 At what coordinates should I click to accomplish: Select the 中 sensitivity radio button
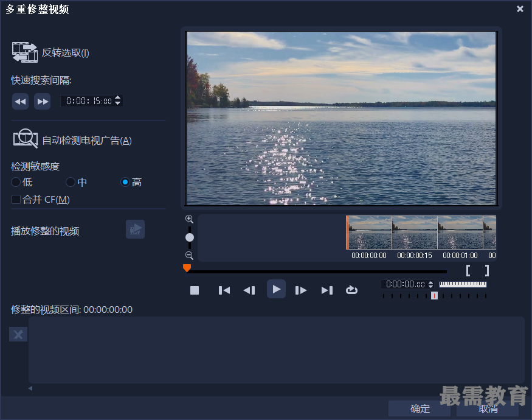[71, 182]
